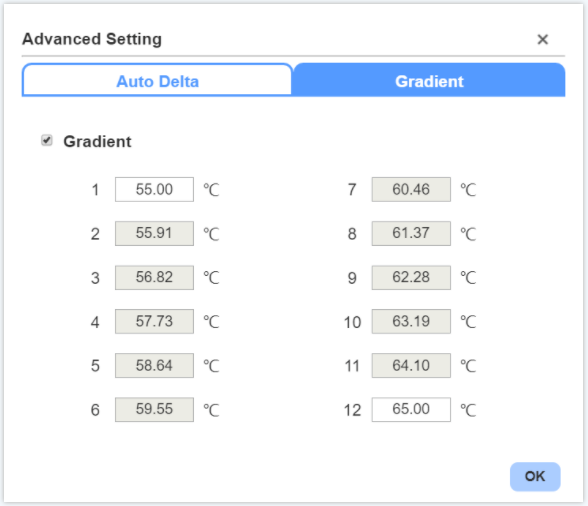Image resolution: width=588 pixels, height=506 pixels.
Task: Select the column 8 field showing 61.37
Action: point(411,233)
